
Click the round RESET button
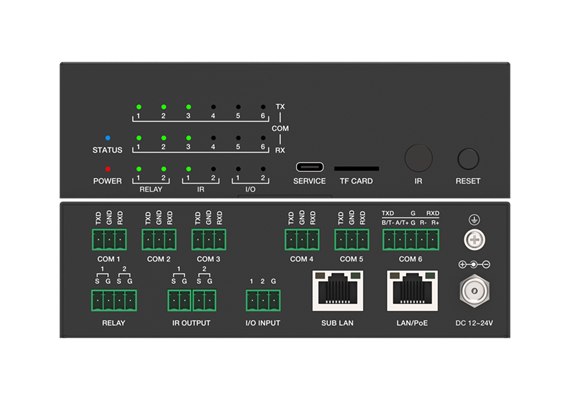(468, 159)
